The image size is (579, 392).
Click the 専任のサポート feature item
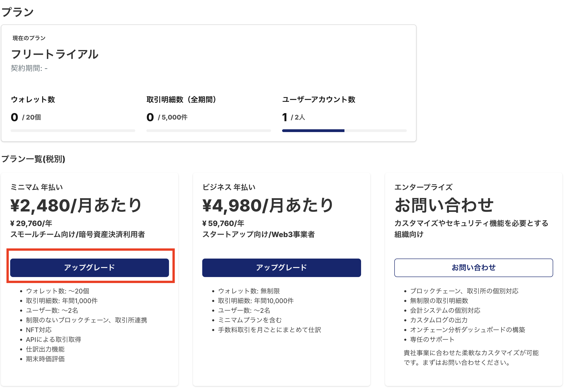[432, 339]
